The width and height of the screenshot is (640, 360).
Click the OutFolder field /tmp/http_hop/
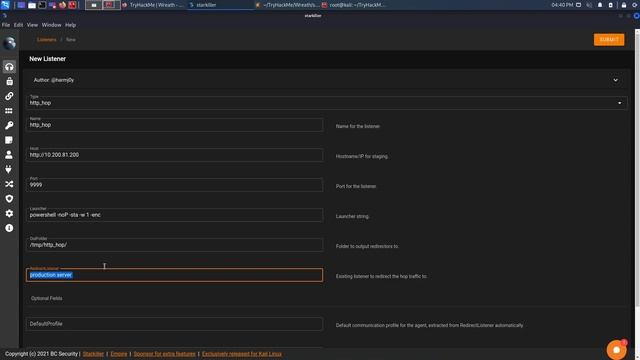(175, 245)
